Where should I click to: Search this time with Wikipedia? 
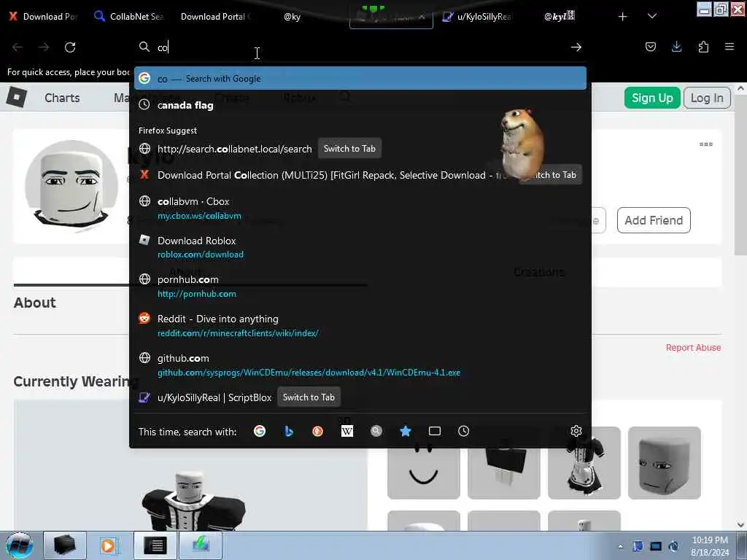tap(347, 432)
